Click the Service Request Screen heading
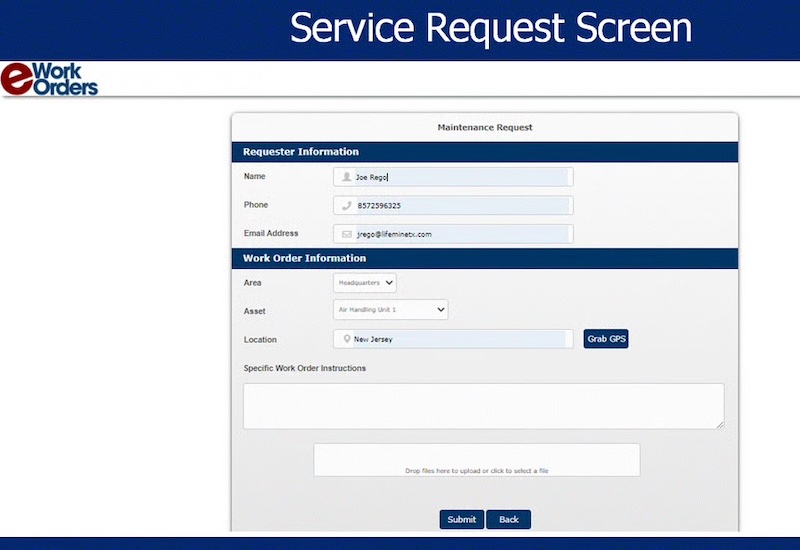The image size is (800, 550). tap(491, 28)
